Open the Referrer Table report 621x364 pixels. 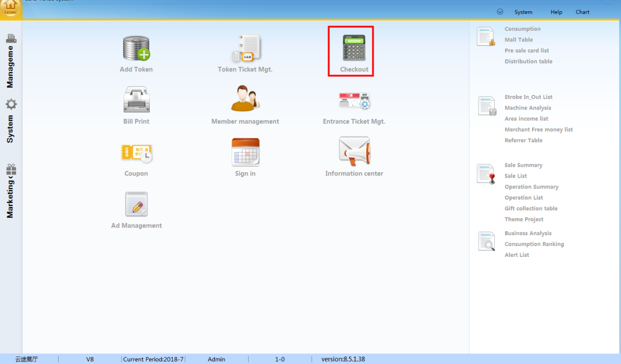(524, 140)
